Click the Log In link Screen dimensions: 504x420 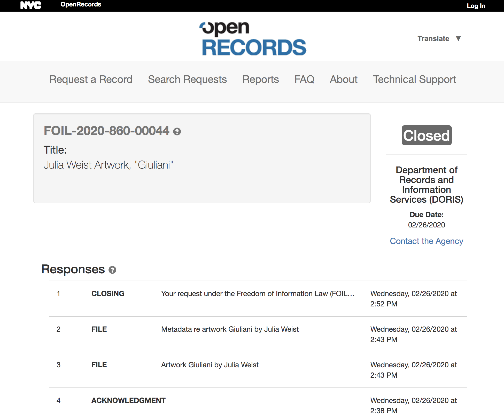[x=476, y=6]
